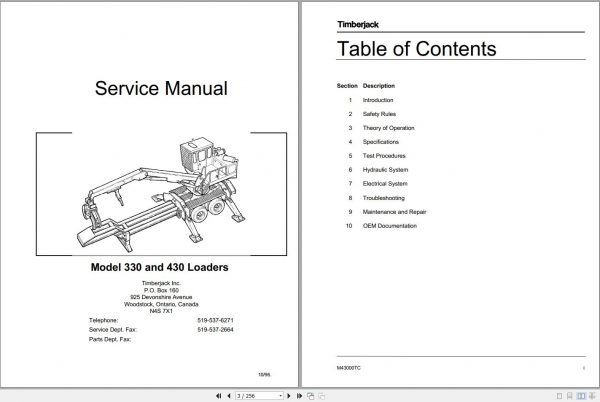Go to the previous page
Screen dimensions: 600x402
(229, 396)
